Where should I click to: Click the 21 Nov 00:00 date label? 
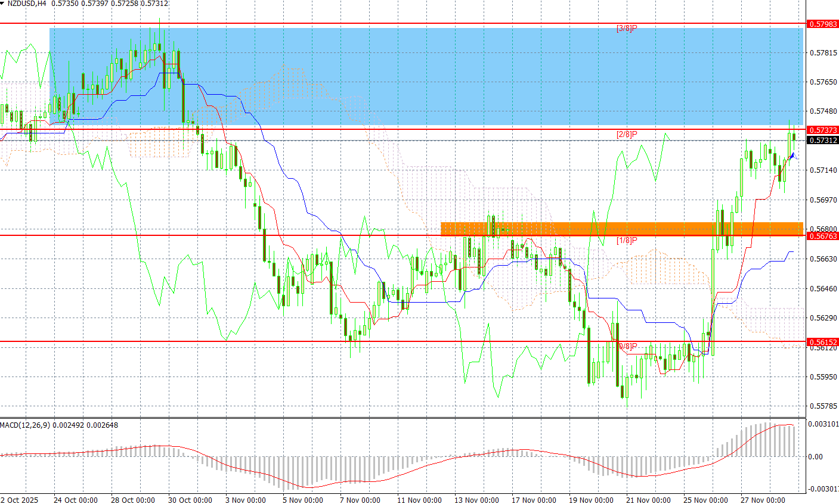[x=649, y=500]
